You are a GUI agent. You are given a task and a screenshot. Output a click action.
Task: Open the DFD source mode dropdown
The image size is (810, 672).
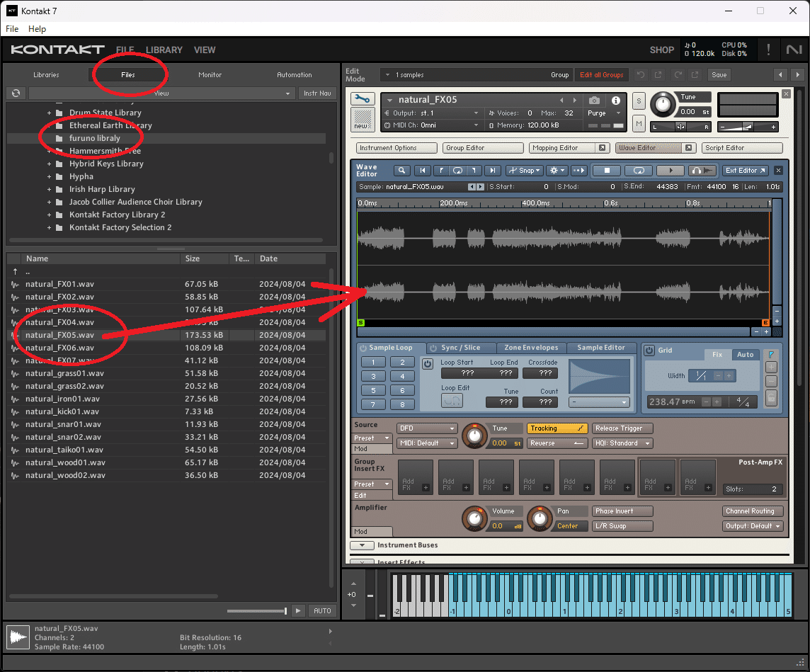[427, 428]
